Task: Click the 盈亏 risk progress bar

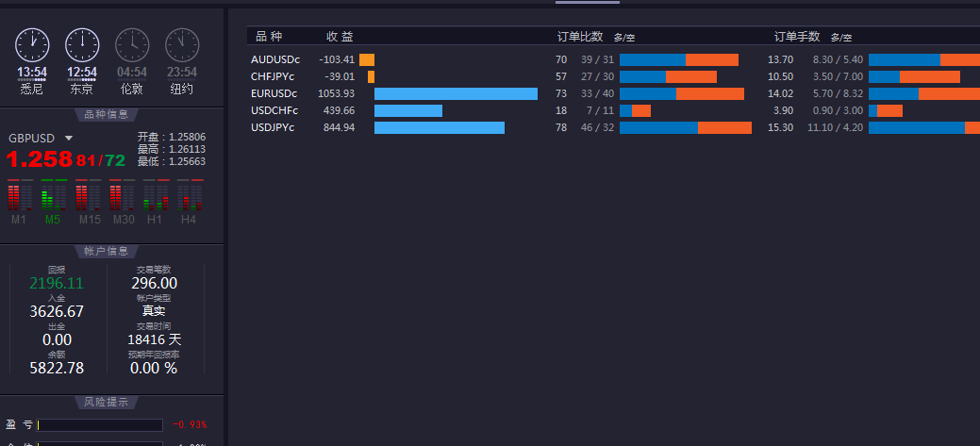Action: tap(100, 425)
